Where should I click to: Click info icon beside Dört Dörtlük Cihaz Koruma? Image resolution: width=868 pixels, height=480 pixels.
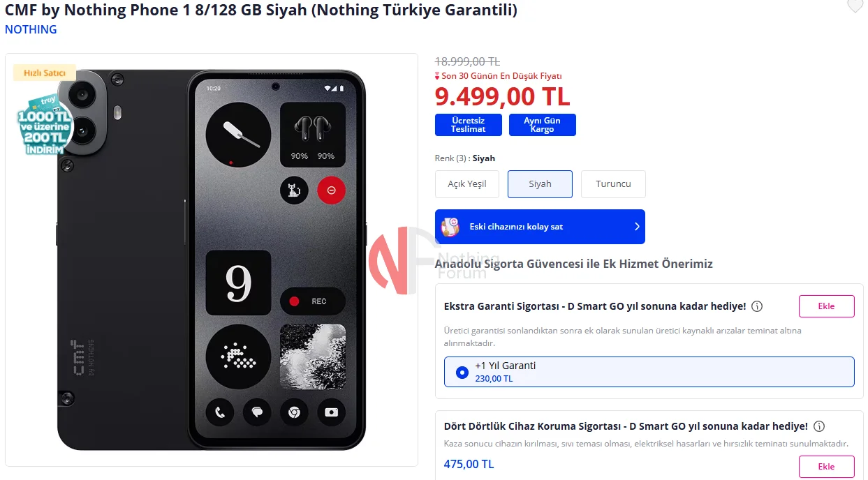coord(819,426)
